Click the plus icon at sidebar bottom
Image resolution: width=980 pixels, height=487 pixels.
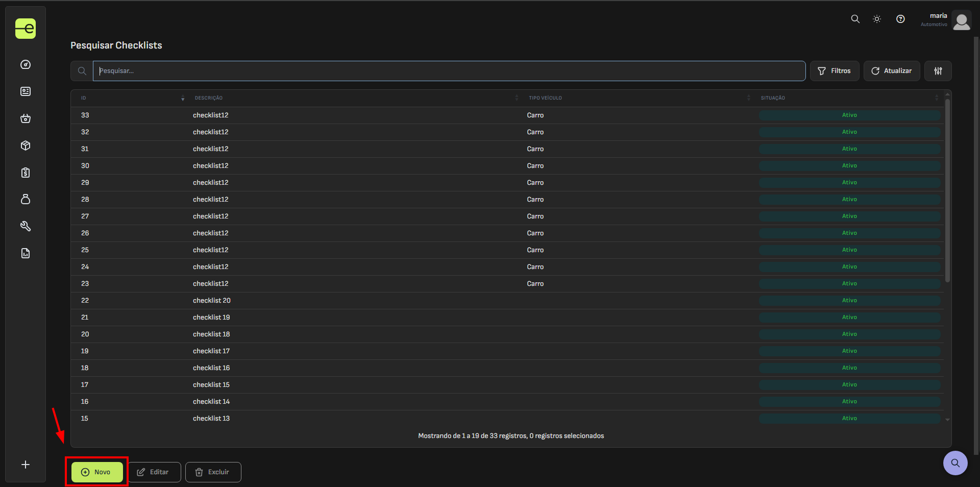tap(26, 465)
